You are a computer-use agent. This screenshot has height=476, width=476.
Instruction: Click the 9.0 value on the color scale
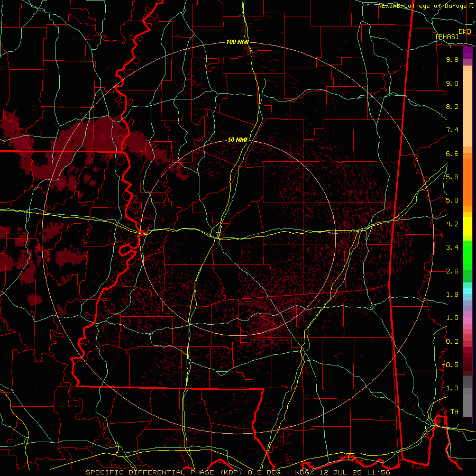tap(452, 83)
